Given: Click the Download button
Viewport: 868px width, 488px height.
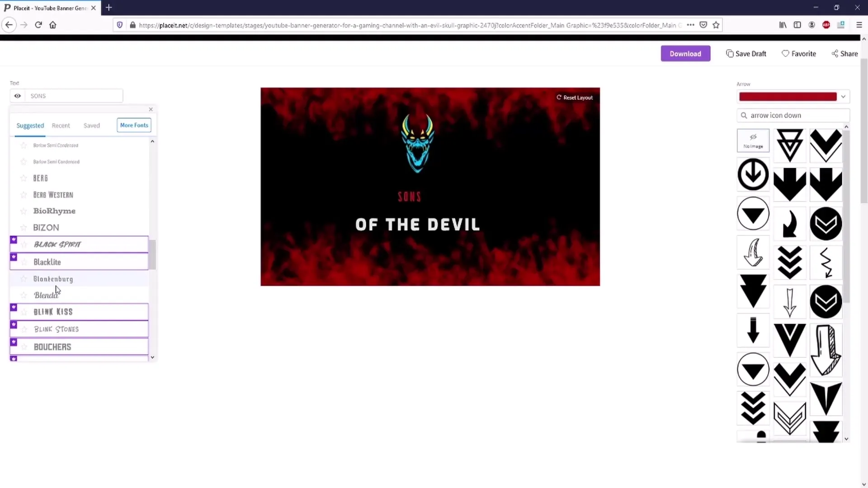Looking at the screenshot, I should click(x=685, y=54).
